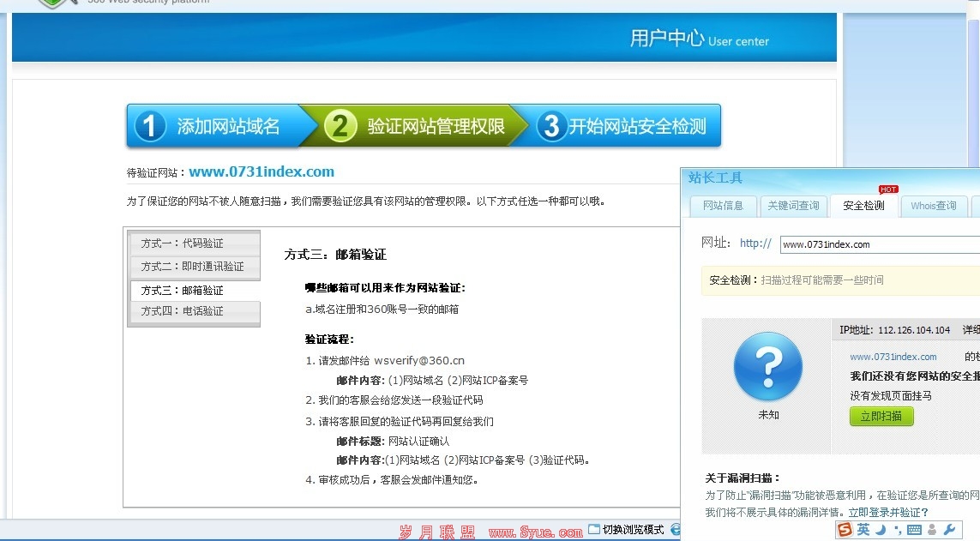The width and height of the screenshot is (980, 541).
Task: Click the folder icon beside 切换浏览模式
Action: 594,530
